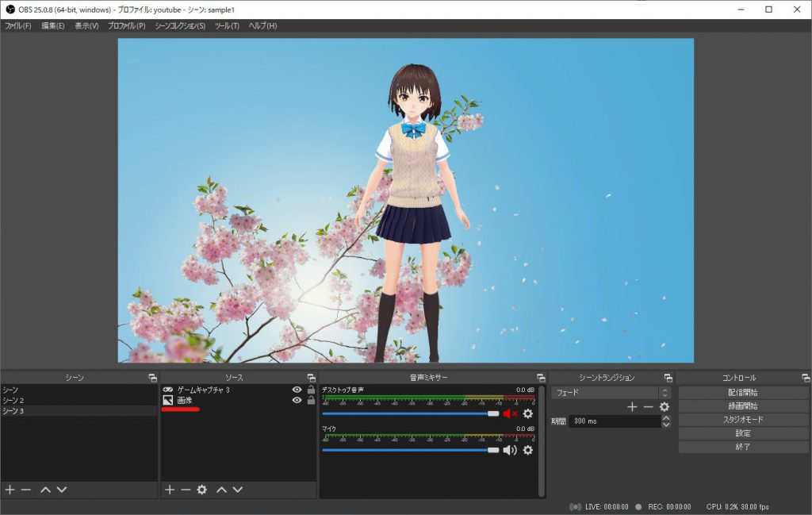Open 設定 settings

pyautogui.click(x=743, y=433)
